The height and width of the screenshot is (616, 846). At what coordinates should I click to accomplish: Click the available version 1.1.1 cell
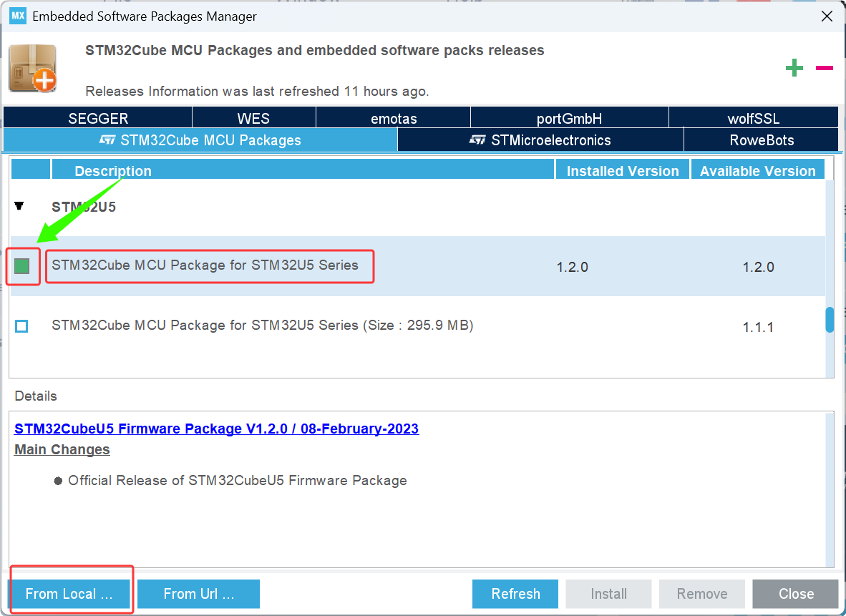tap(758, 328)
